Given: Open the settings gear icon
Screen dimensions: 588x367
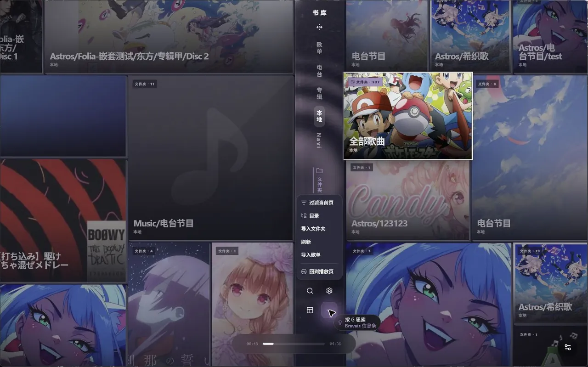Looking at the screenshot, I should pos(329,291).
